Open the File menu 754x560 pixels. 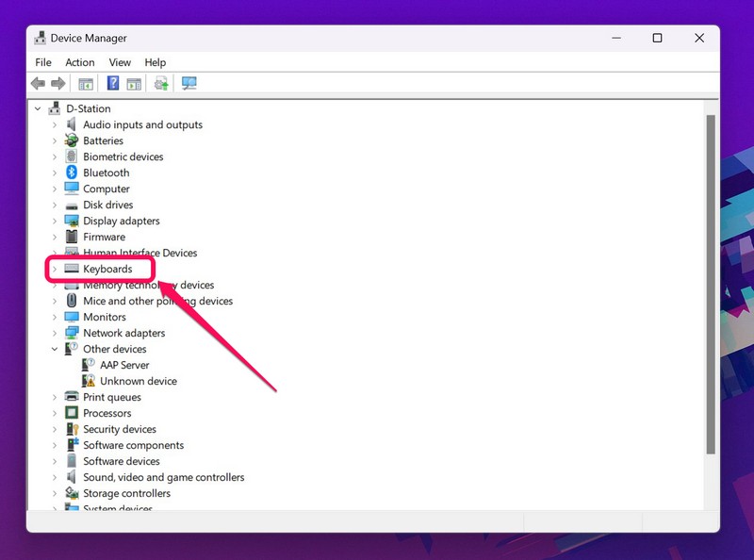click(43, 62)
